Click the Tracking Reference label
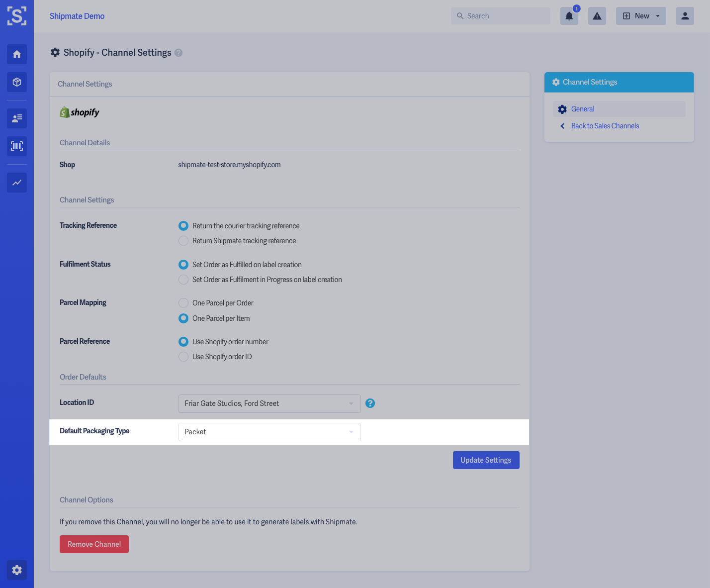Viewport: 710px width, 588px height. click(88, 225)
